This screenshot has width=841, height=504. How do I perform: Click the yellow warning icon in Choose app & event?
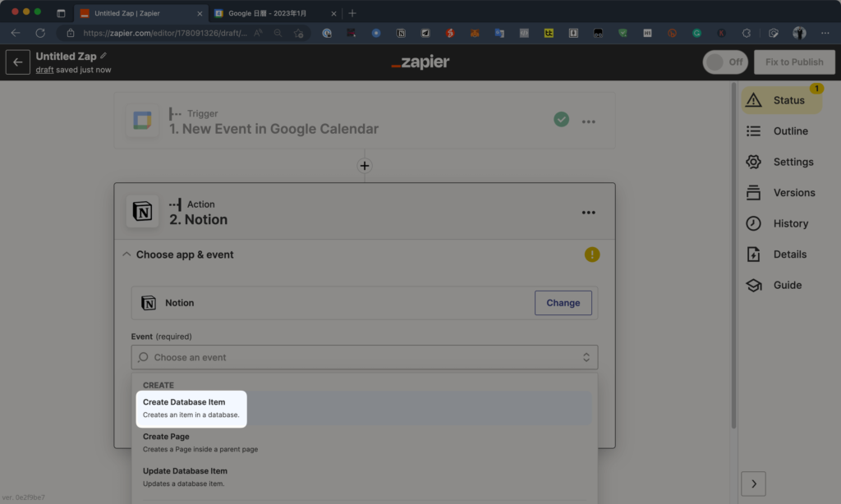pos(592,254)
